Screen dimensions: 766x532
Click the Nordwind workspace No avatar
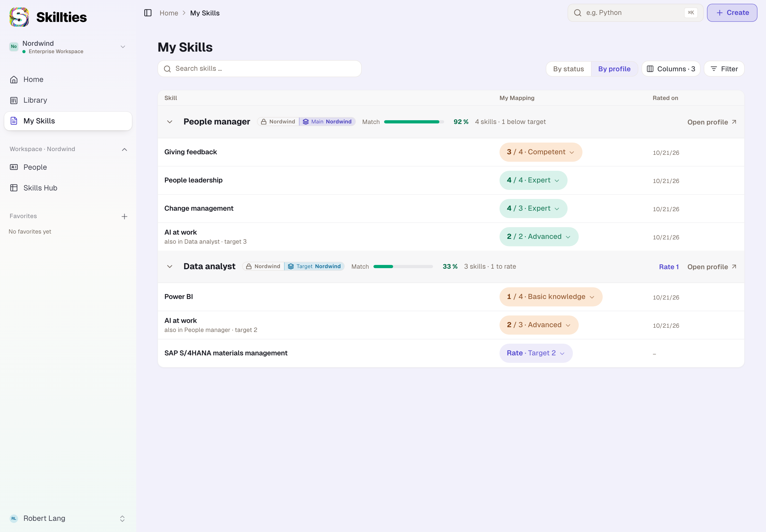(x=14, y=47)
